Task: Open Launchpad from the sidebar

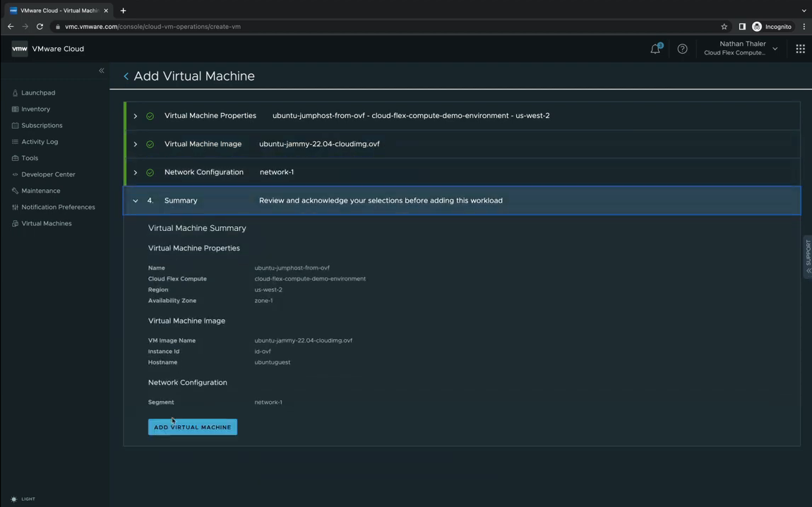Action: pos(38,93)
